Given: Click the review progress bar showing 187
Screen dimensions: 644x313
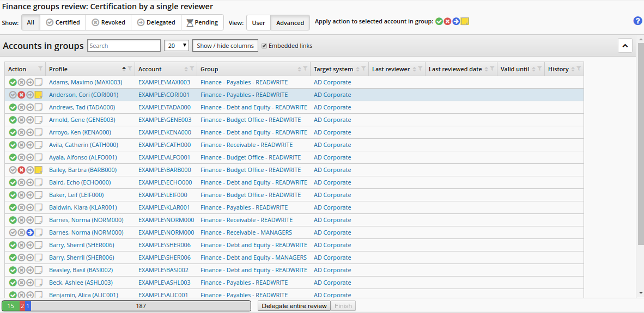Looking at the screenshot, I should pyautogui.click(x=141, y=306).
